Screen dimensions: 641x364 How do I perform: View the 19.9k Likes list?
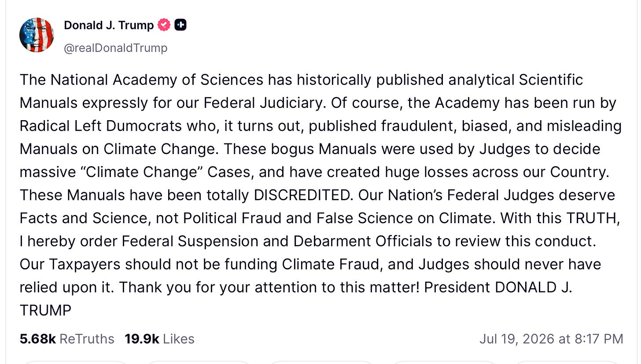coord(159,339)
